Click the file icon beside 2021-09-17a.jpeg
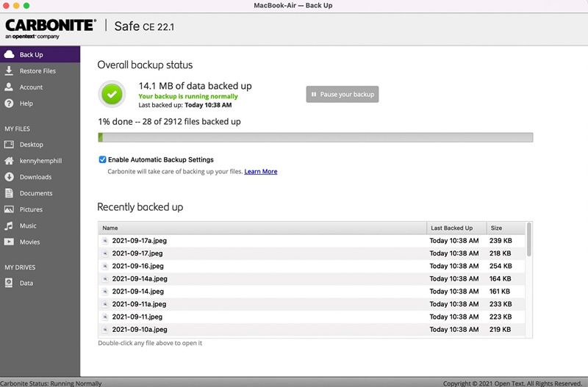This screenshot has height=387, width=588. [105, 241]
